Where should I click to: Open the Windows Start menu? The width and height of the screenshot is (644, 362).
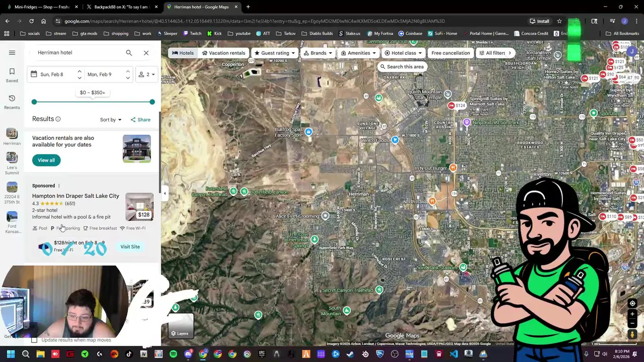click(11, 354)
